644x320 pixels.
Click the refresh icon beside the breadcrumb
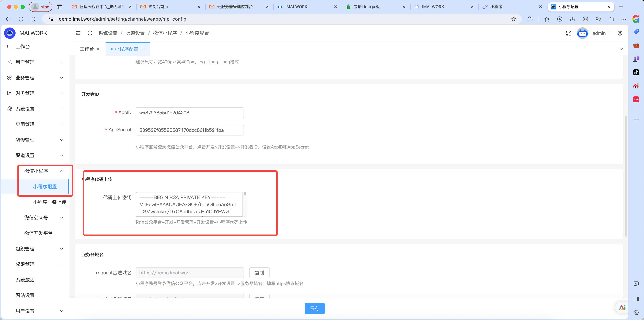click(90, 33)
